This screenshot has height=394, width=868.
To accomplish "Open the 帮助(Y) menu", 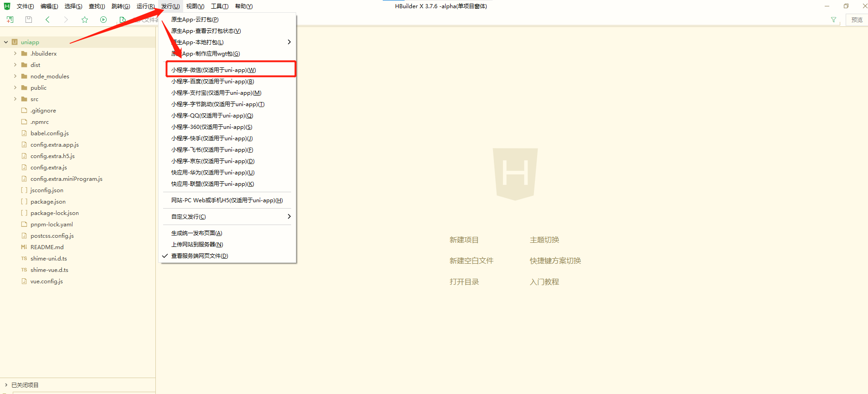I will coord(244,6).
